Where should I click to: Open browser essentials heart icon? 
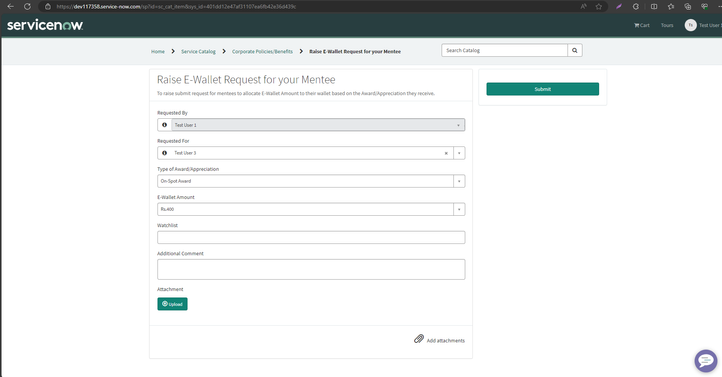[x=704, y=6]
